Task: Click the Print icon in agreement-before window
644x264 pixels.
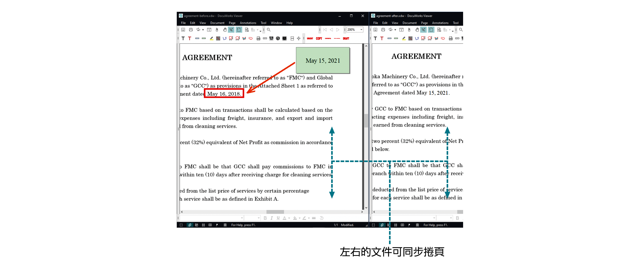Action: tap(191, 30)
